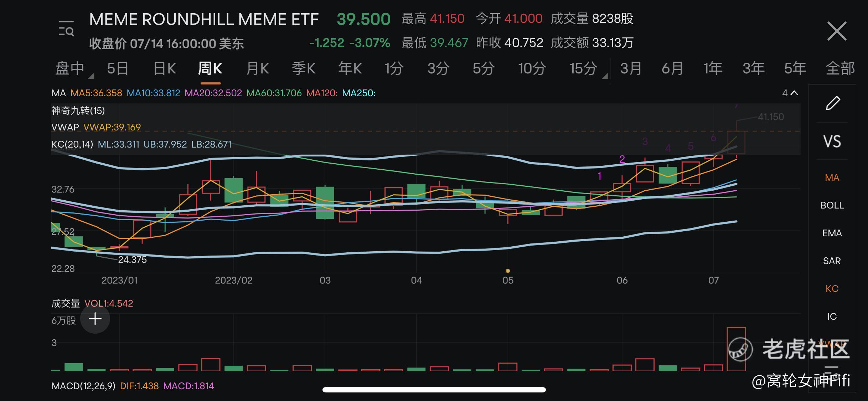
Task: Open the stock search list icon
Action: coord(66,29)
